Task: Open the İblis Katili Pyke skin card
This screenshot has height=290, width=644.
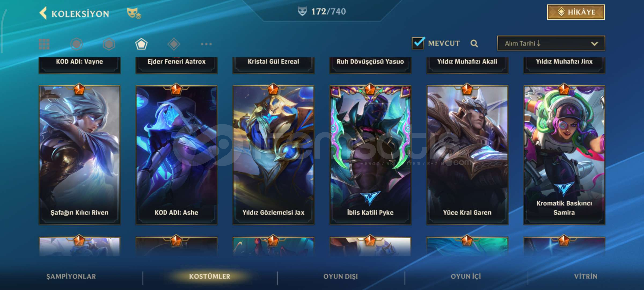Action: [x=370, y=155]
